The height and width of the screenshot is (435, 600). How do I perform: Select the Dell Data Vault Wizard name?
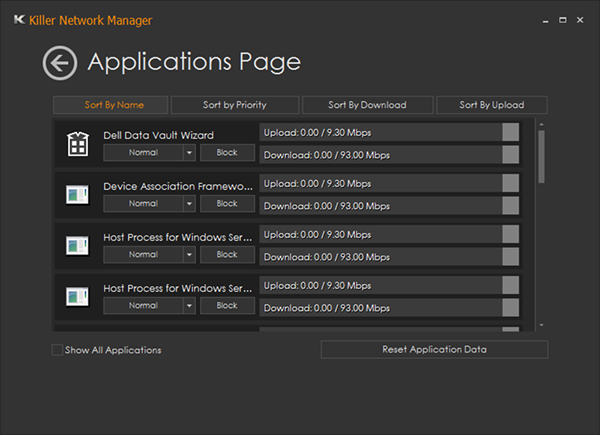[158, 135]
